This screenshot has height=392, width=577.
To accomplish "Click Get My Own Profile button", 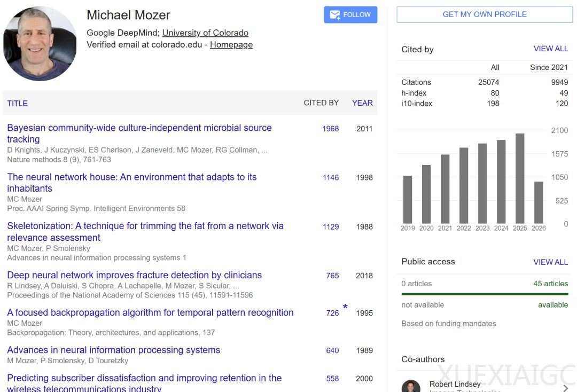I will tap(484, 14).
